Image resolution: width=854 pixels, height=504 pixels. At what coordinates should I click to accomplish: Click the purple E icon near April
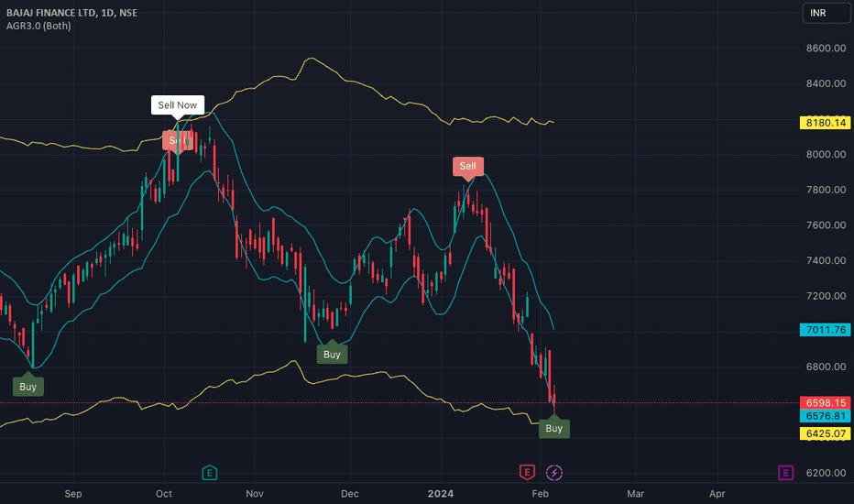click(x=785, y=473)
